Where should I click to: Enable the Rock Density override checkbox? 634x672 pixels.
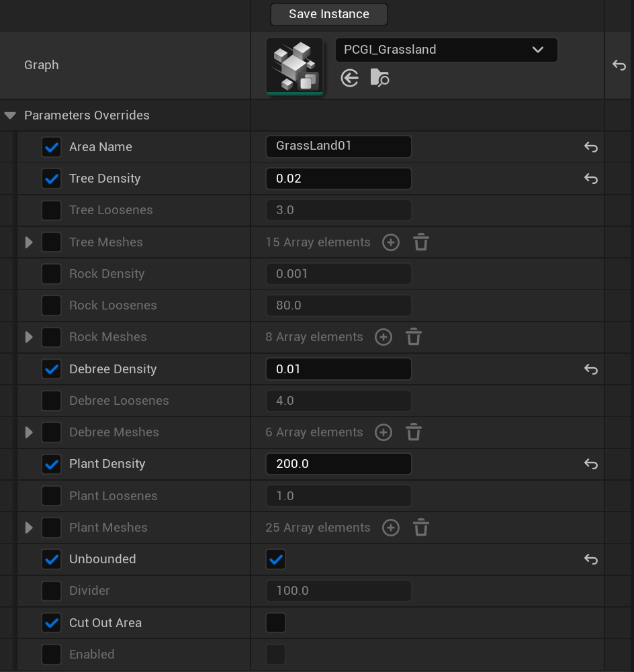point(52,274)
